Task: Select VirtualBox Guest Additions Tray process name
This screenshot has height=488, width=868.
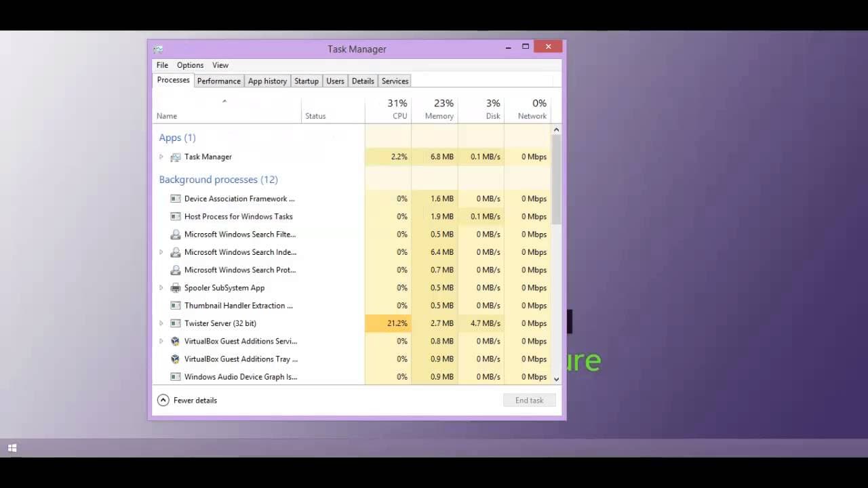Action: 241,359
